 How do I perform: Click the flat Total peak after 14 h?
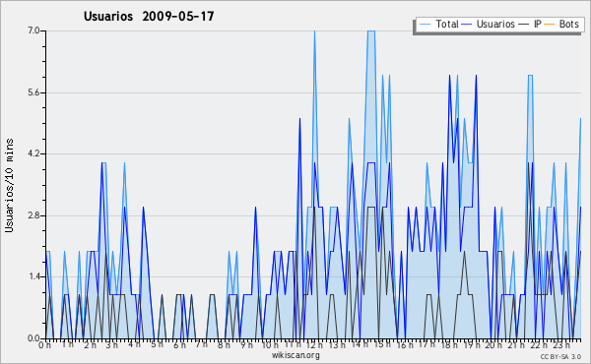[x=371, y=31]
